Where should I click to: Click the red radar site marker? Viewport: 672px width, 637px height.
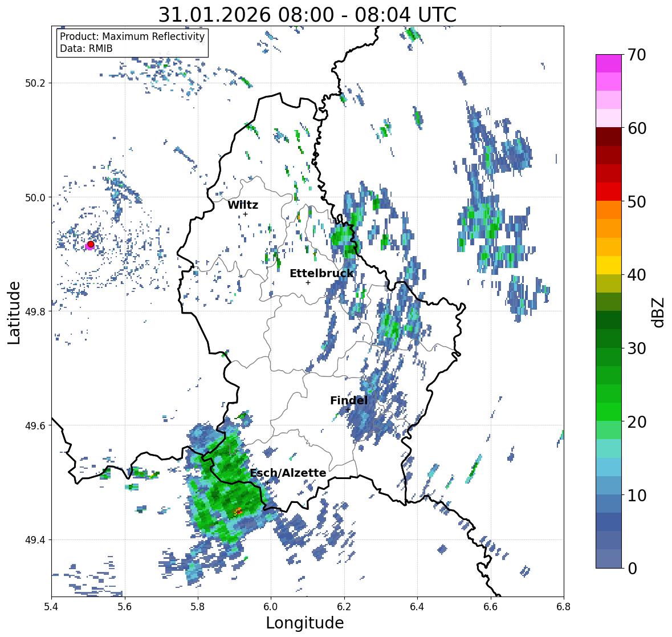pos(91,244)
